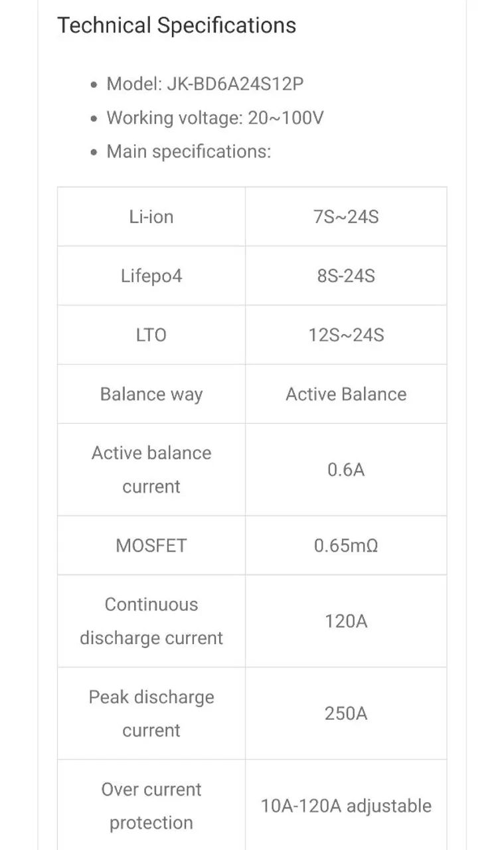Select the LTO row label

coord(151,335)
